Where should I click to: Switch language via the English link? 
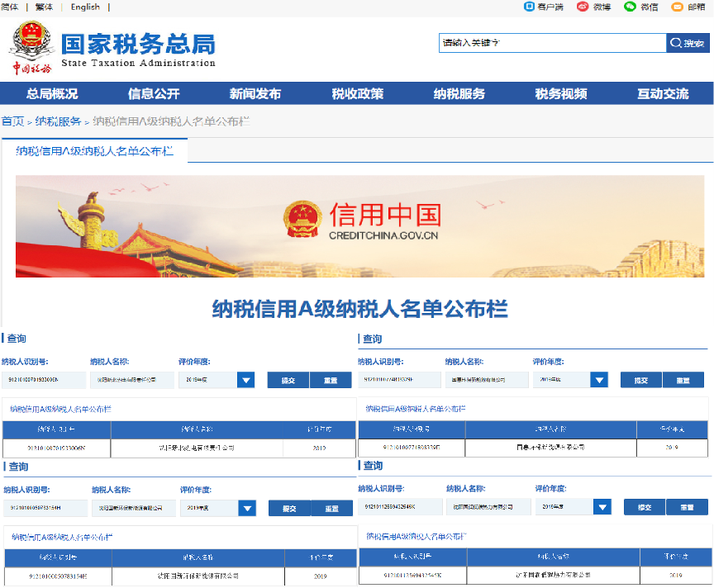pos(85,7)
